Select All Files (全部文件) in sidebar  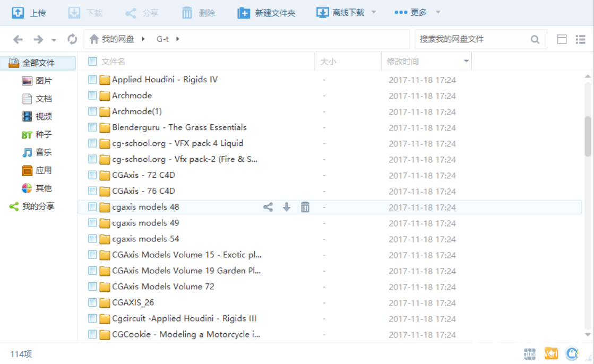[38, 63]
